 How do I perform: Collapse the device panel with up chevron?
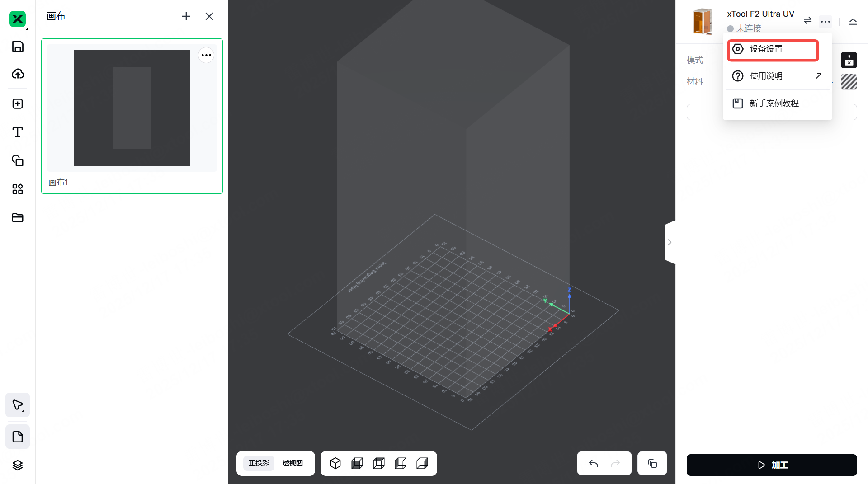coord(853,21)
